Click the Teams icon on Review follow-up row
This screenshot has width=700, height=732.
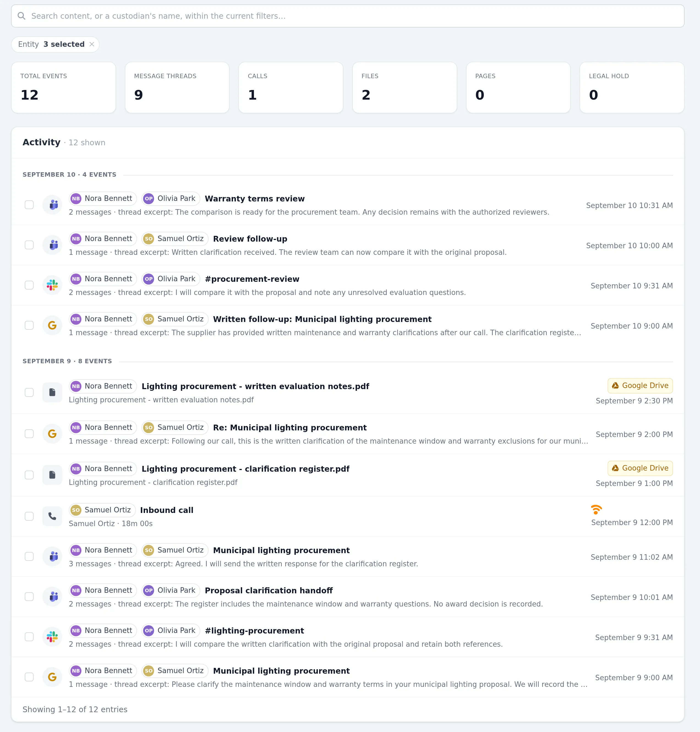[x=52, y=245]
